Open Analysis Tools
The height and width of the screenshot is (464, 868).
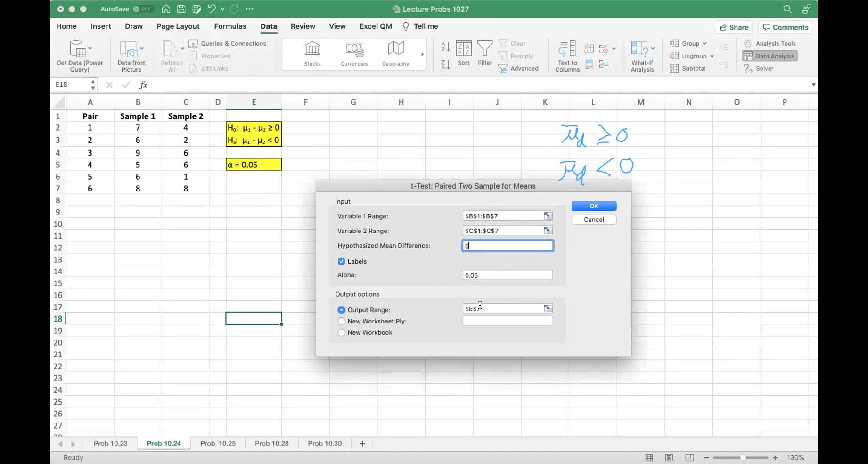pos(770,43)
